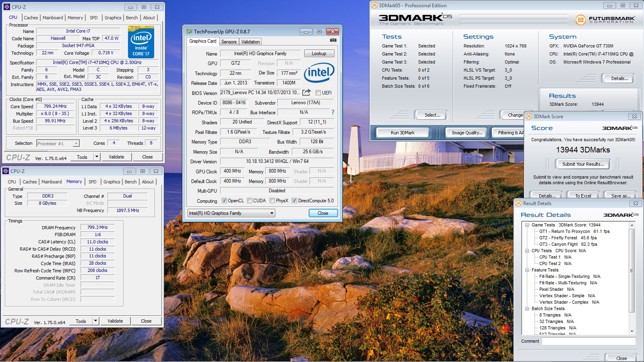Select the GT1 - Return To Proxycon row
The height and width of the screenshot is (362, 644).
coord(574,232)
